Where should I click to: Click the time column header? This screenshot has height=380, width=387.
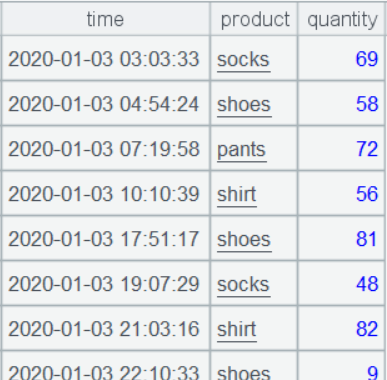tap(106, 19)
